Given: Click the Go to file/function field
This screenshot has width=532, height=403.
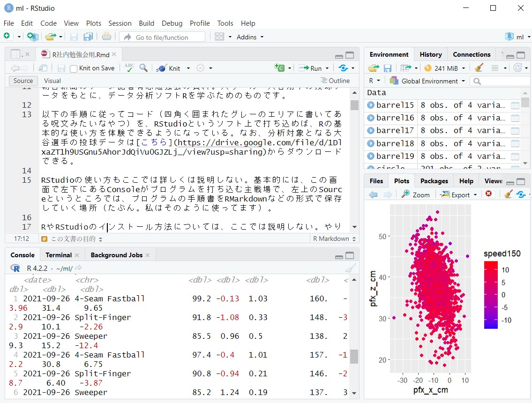Looking at the screenshot, I should point(163,37).
